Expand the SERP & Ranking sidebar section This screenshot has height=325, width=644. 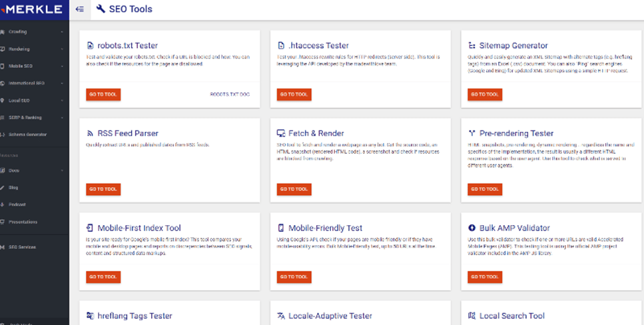click(32, 117)
